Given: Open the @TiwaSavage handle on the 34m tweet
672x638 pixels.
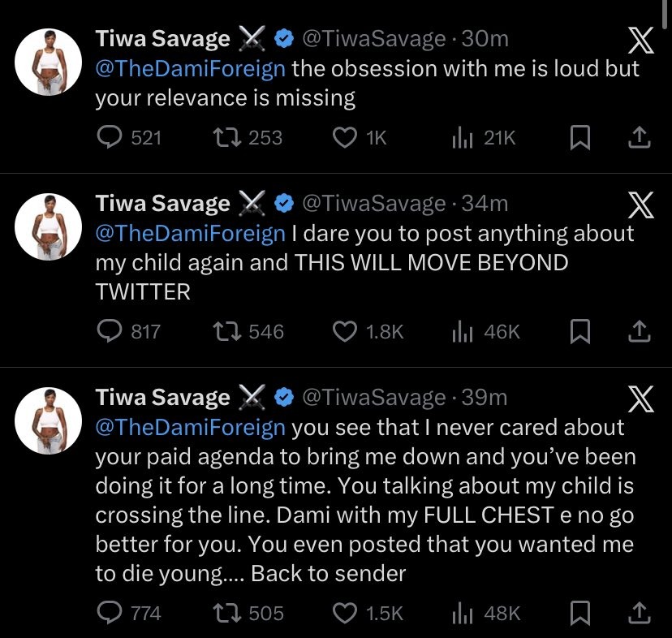Looking at the screenshot, I should (373, 203).
